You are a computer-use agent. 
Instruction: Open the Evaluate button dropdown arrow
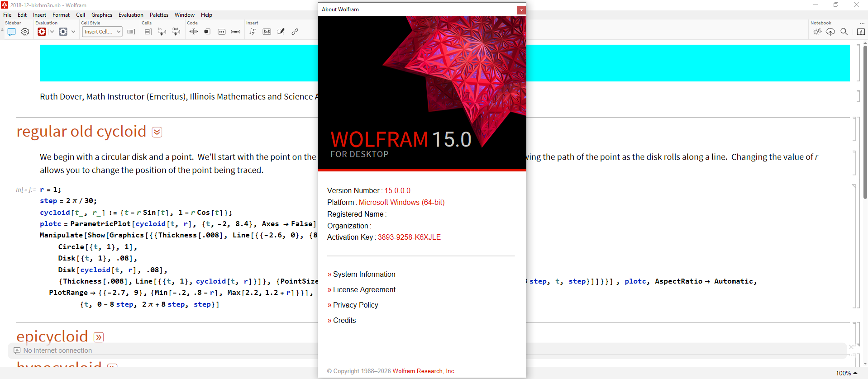[x=52, y=32]
